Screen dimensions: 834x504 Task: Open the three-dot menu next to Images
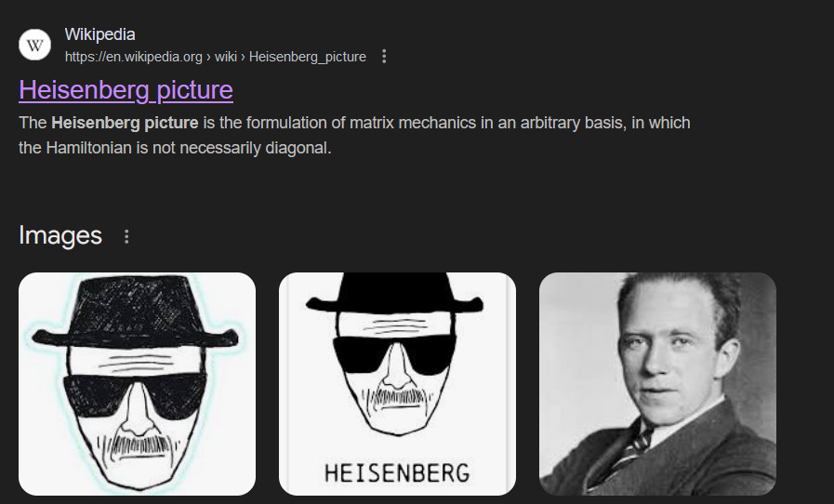coord(127,236)
